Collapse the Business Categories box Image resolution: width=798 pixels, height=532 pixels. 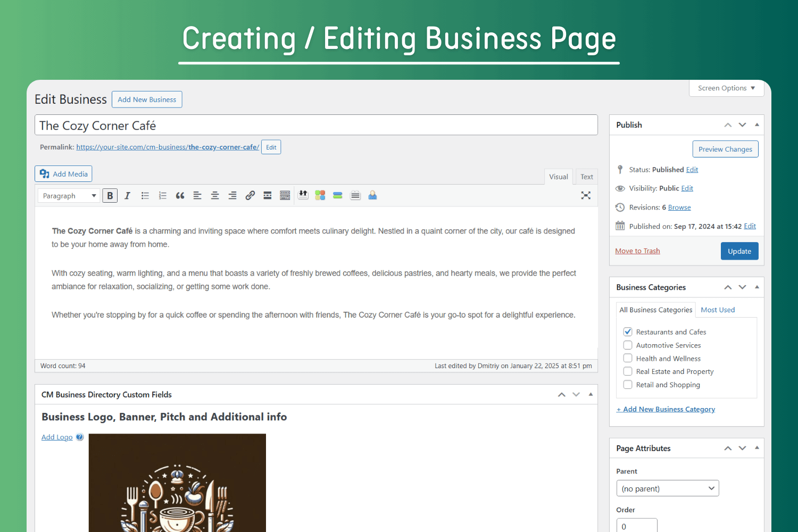pos(757,287)
